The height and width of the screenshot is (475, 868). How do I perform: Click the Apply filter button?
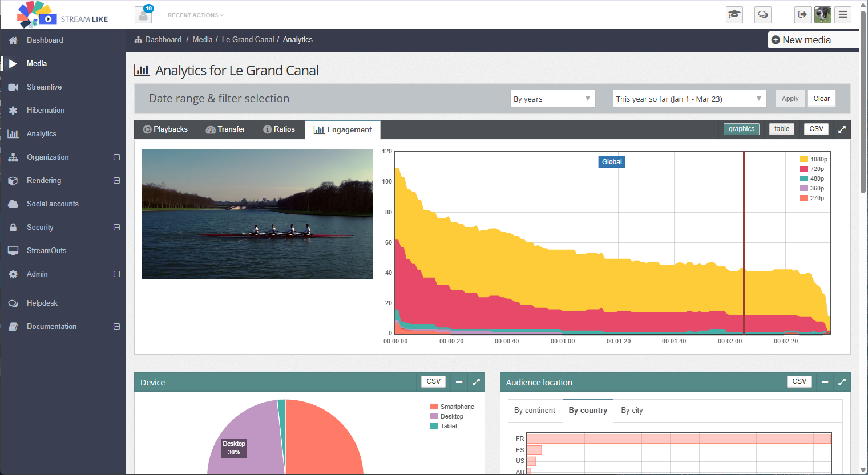pyautogui.click(x=790, y=99)
